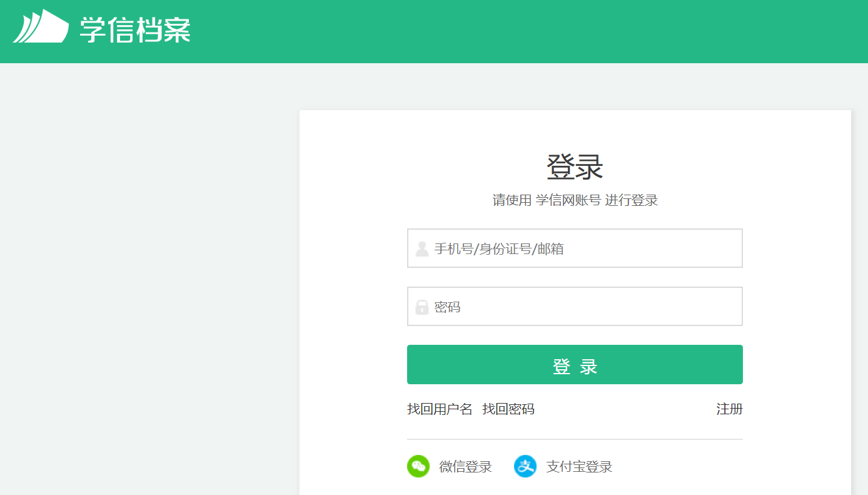Click the padlock icon in password field

coord(422,307)
